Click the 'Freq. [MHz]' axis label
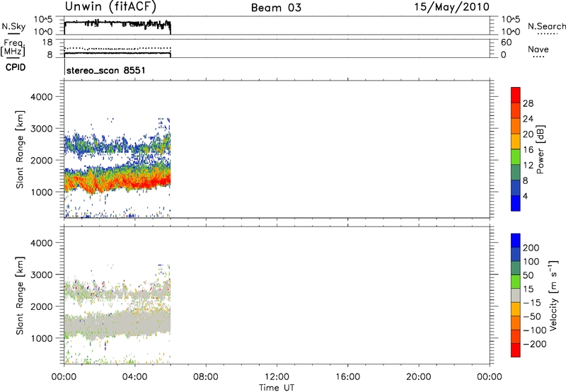The width and height of the screenshot is (566, 392). (13, 47)
